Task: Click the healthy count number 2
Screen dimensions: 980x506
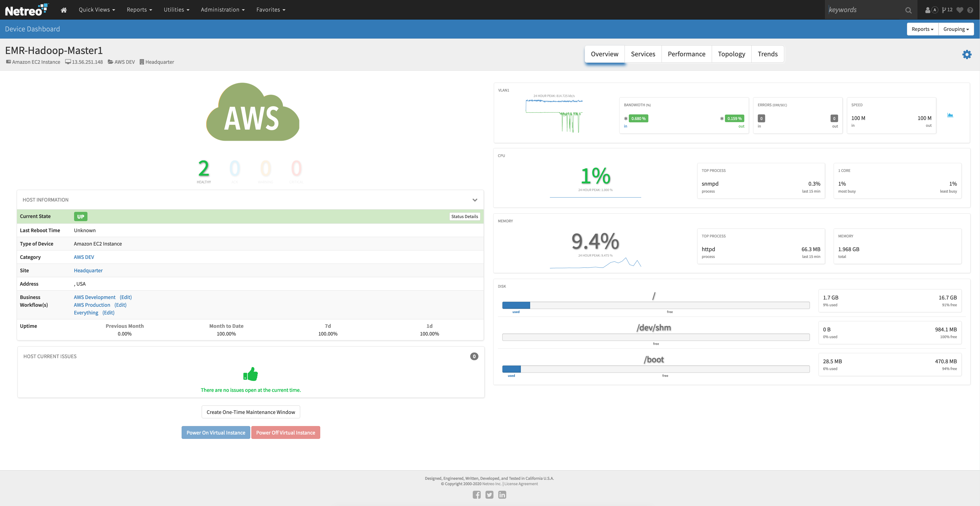Action: click(203, 168)
